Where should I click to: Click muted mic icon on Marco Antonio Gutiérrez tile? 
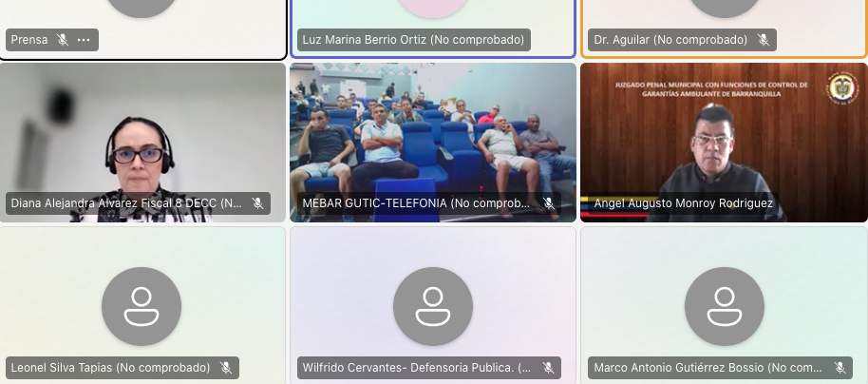[x=840, y=368]
